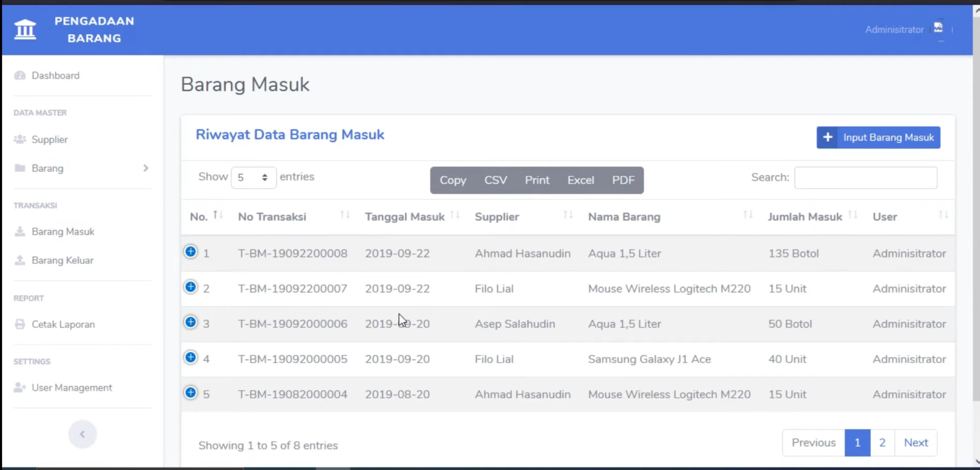Image resolution: width=980 pixels, height=470 pixels.
Task: Click the 50 Botol quantity cell
Action: coord(790,324)
